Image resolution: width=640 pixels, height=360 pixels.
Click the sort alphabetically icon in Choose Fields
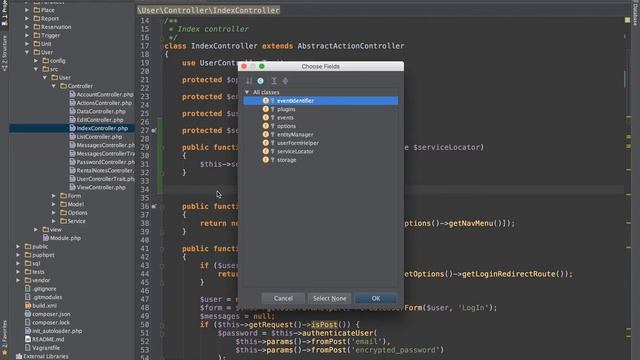tap(249, 81)
